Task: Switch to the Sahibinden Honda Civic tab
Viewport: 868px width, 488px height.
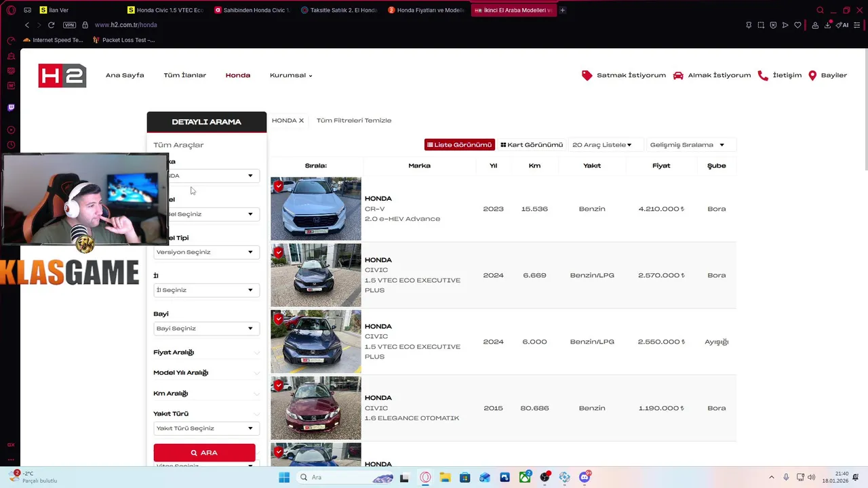Action: pos(252,10)
